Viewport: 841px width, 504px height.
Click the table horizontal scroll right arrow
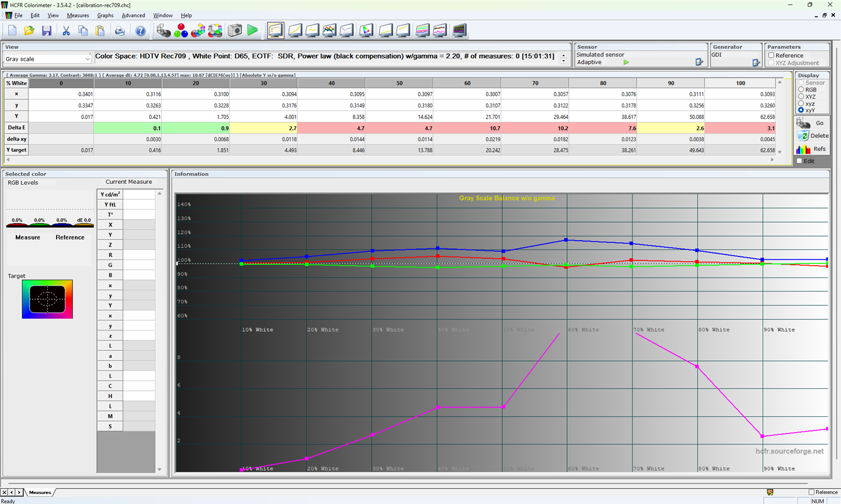click(x=773, y=159)
